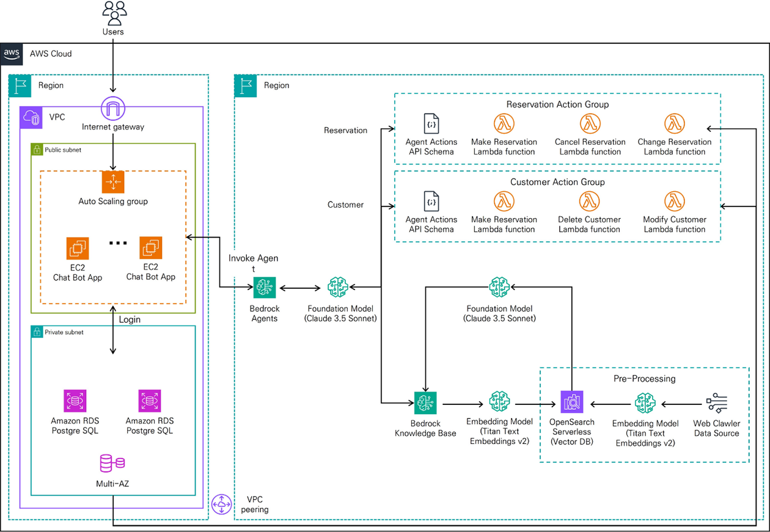
Task: Click the API Schema icon in Customer Action Group
Action: (431, 201)
